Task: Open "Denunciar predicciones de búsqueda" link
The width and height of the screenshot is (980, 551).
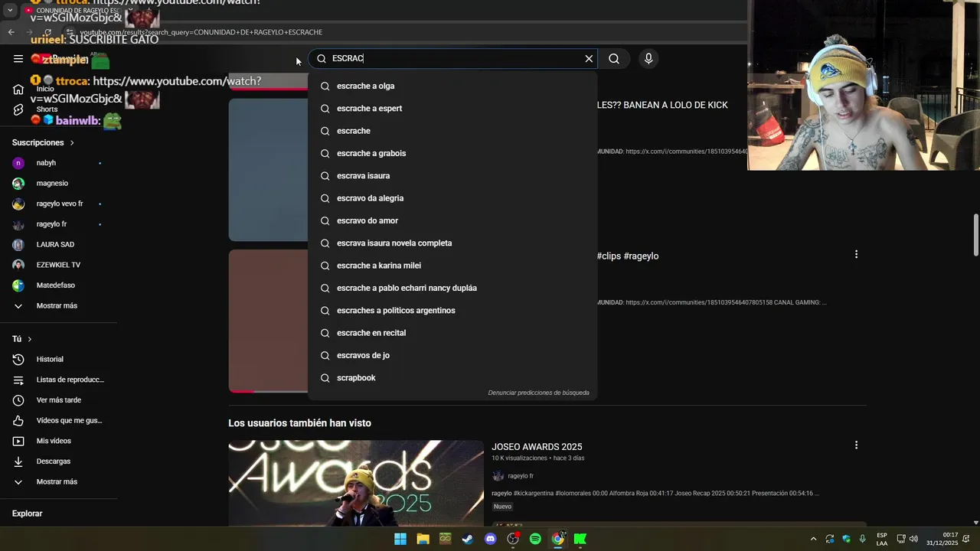Action: click(x=538, y=393)
